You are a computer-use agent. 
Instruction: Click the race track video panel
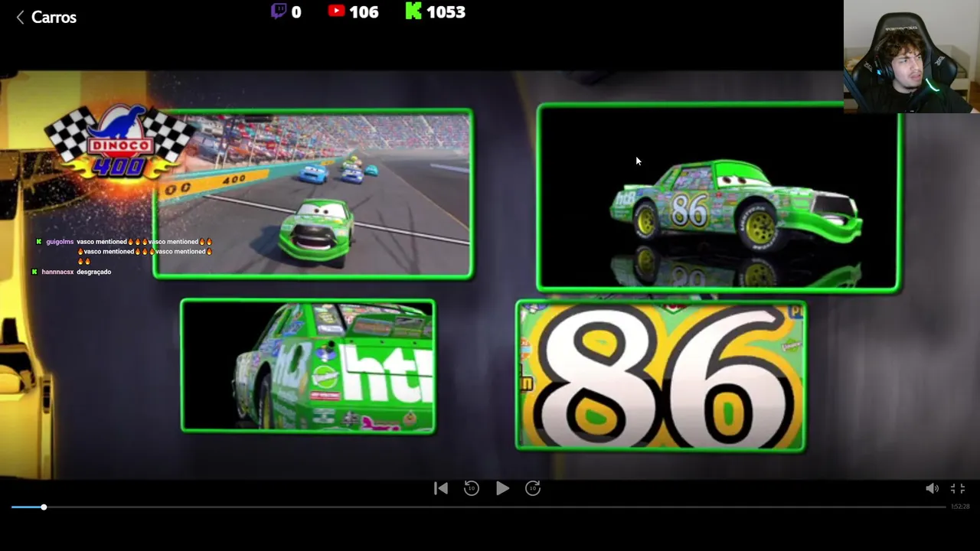[313, 194]
